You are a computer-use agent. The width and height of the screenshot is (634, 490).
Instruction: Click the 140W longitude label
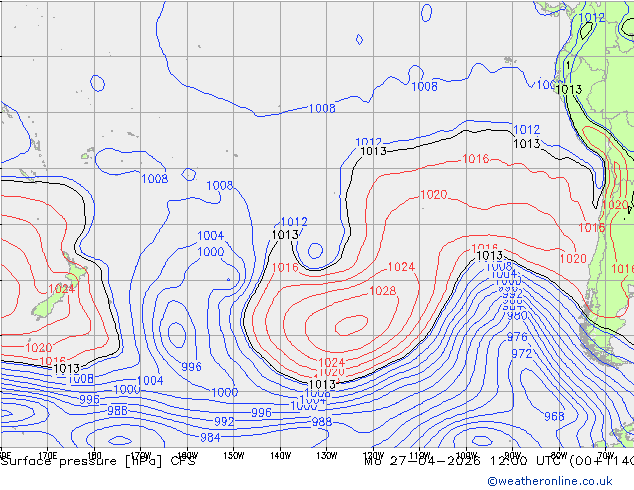click(280, 456)
